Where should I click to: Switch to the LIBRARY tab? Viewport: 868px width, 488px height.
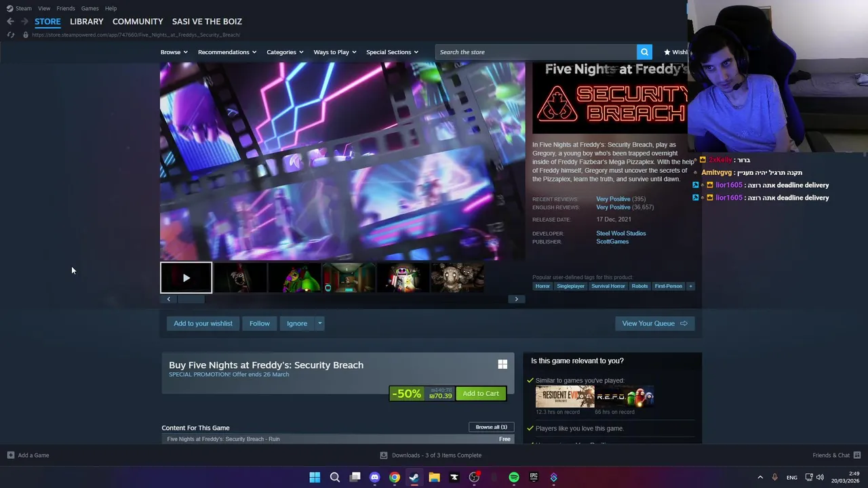coord(87,22)
